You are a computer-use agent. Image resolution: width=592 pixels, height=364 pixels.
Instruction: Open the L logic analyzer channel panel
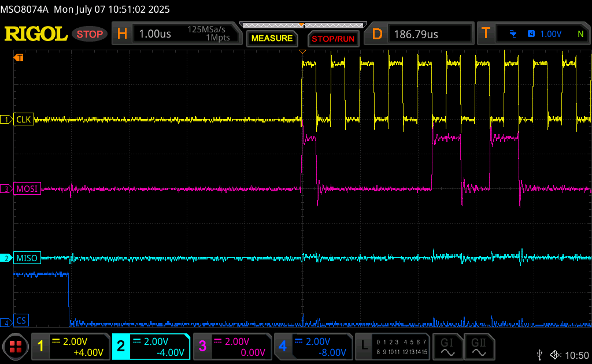click(393, 346)
